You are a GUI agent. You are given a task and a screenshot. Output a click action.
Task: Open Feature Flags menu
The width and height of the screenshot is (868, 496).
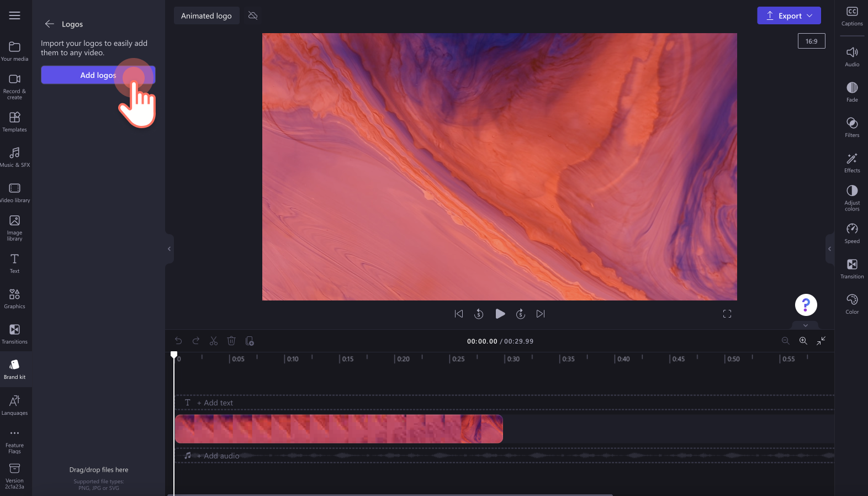15,441
